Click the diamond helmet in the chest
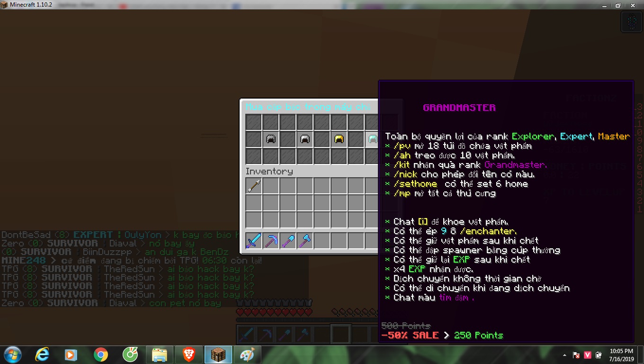This screenshot has height=364, width=644. click(373, 139)
